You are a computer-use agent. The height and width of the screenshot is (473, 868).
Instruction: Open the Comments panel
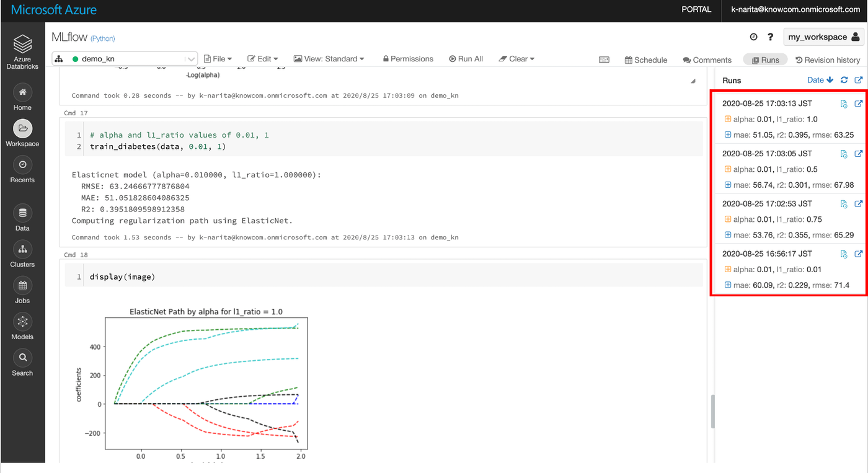[x=707, y=60]
